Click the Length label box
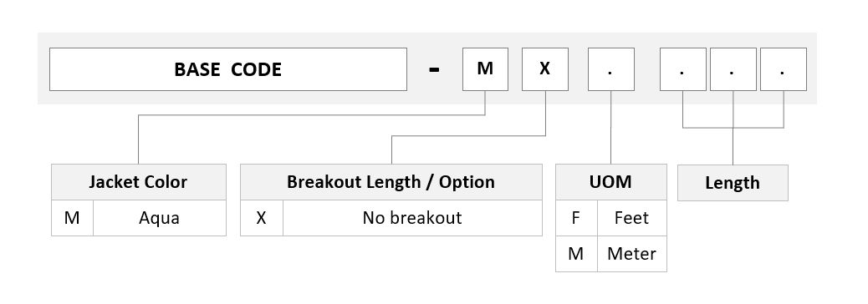 pyautogui.click(x=733, y=183)
